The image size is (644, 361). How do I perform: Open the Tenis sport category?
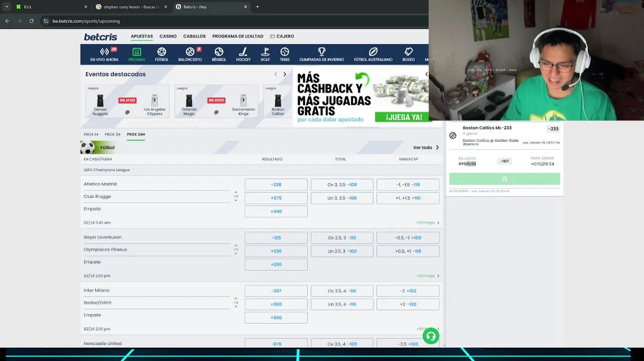click(x=285, y=55)
